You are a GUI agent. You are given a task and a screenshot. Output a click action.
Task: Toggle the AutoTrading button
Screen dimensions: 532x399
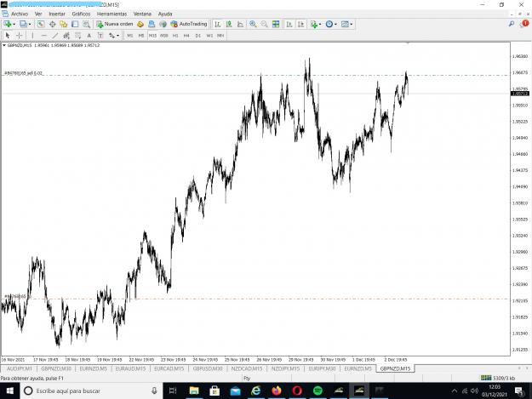[189, 24]
